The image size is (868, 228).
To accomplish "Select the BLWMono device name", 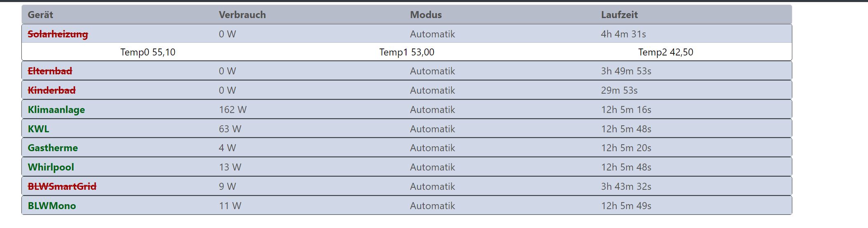I will [52, 206].
